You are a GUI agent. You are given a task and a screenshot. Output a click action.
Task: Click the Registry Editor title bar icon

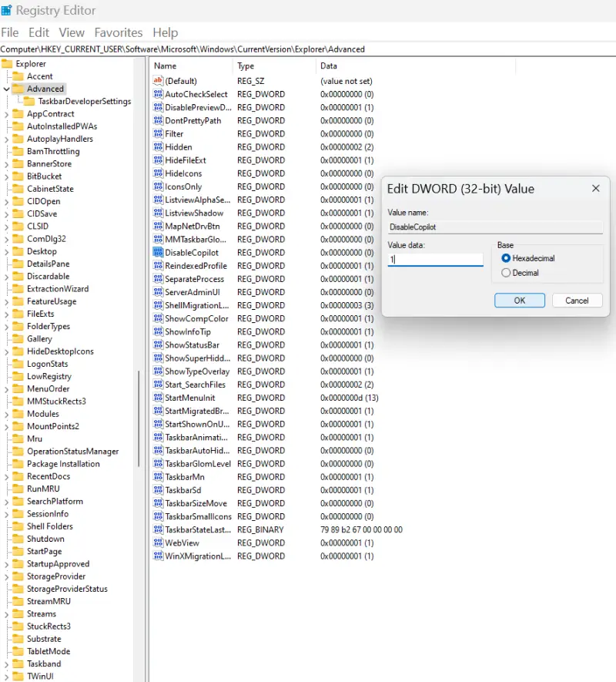8,10
